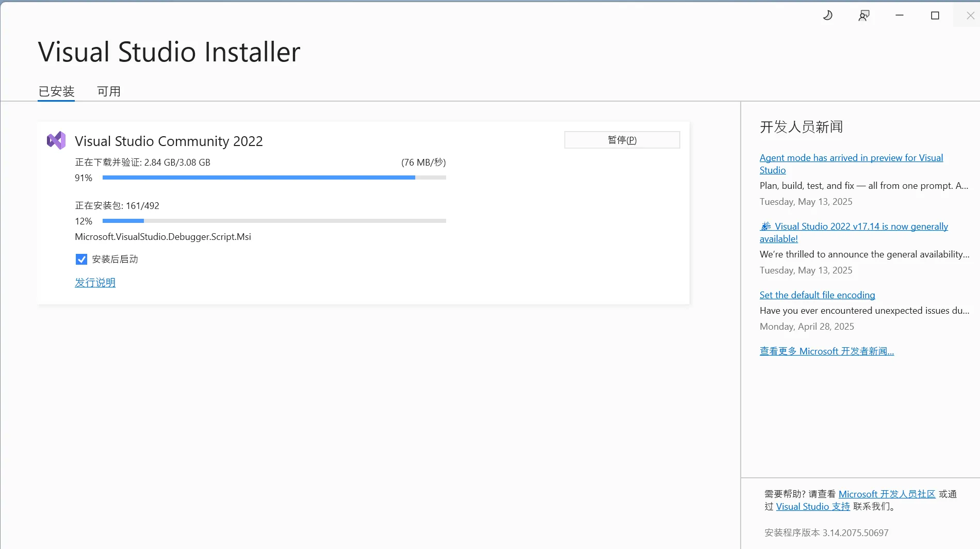The height and width of the screenshot is (549, 980).
Task: Switch to the 已安装 tab
Action: tap(57, 91)
